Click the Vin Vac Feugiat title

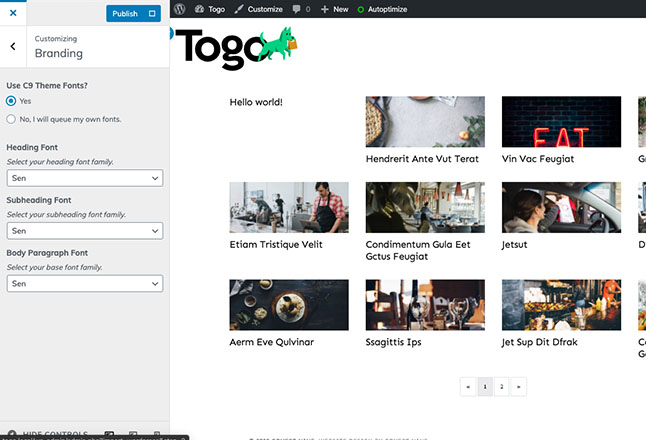tap(538, 159)
